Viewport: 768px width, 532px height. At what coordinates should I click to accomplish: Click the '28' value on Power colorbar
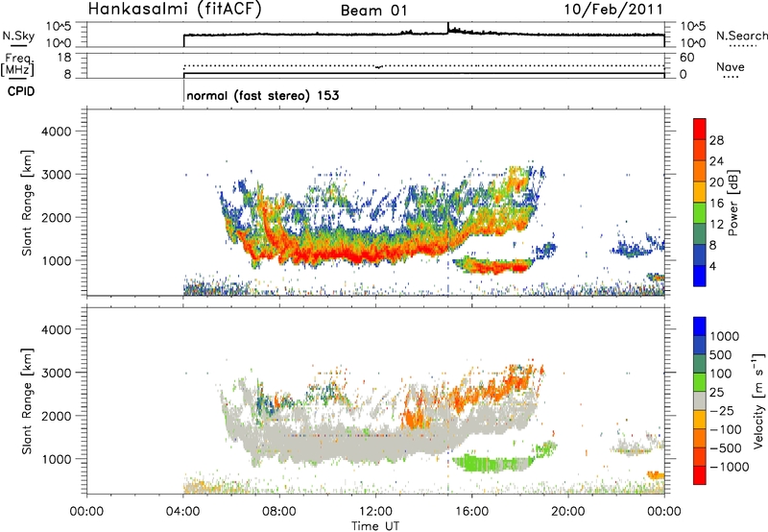click(716, 140)
